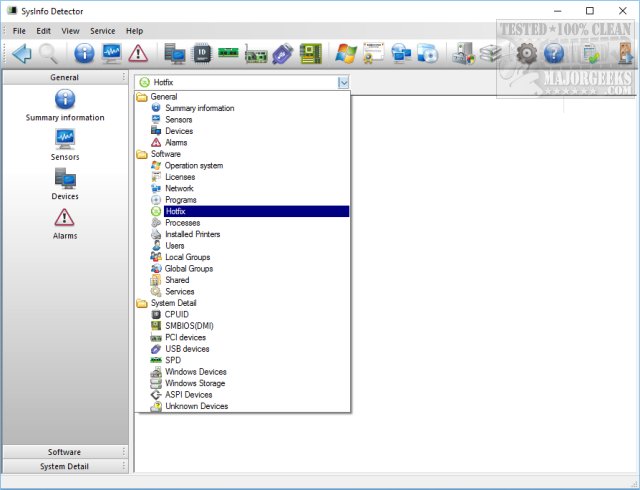Open Summary information in the General sidebar
This screenshot has width=640, height=490.
click(65, 106)
